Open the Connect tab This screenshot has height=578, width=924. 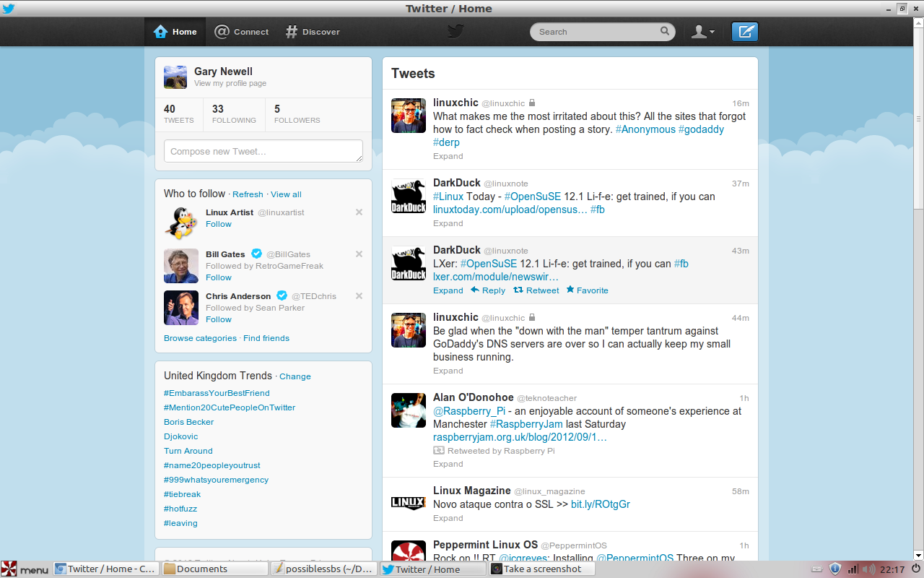[x=242, y=32]
